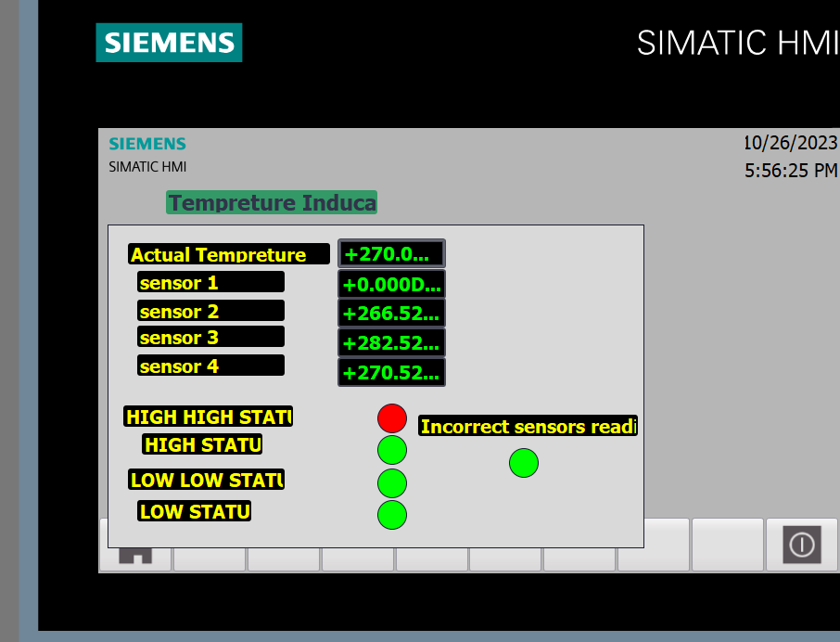Click the sensor 3 label
This screenshot has height=642, width=840.
[x=210, y=337]
